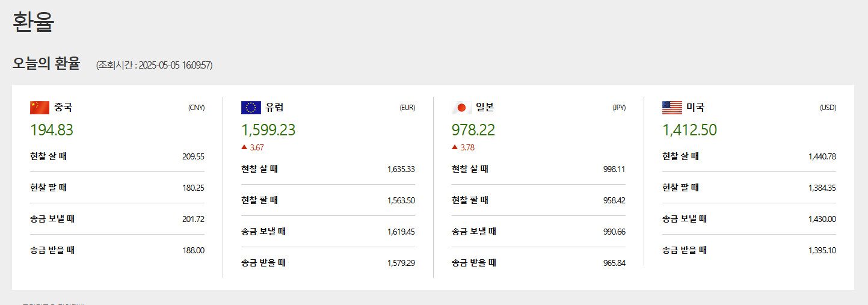Click the (CNY) currency code
Viewport: 868px width, 305px height.
(196, 108)
